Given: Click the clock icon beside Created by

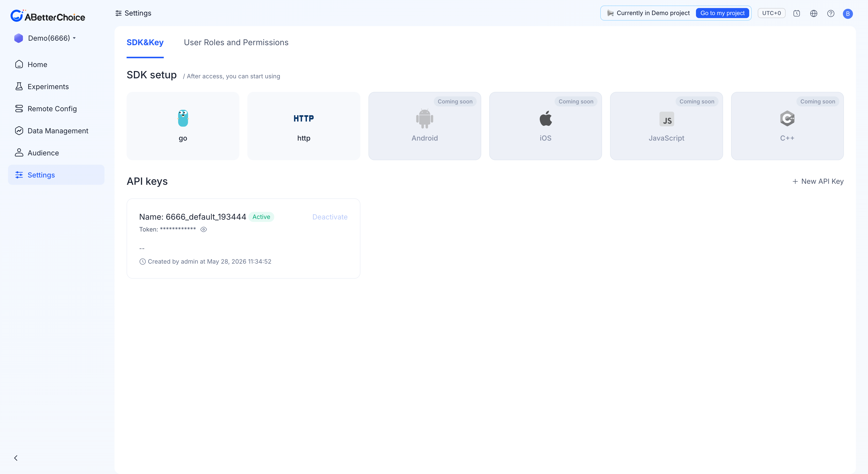Looking at the screenshot, I should pos(143,261).
